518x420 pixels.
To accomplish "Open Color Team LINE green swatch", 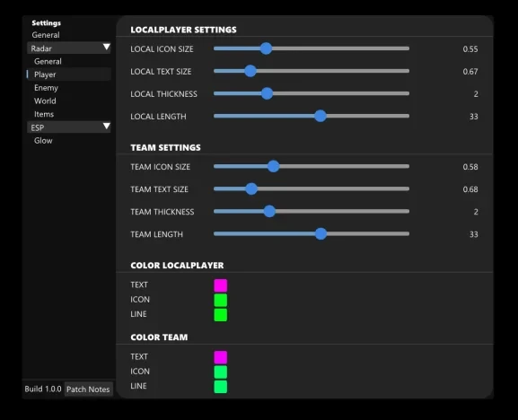I will pos(220,386).
